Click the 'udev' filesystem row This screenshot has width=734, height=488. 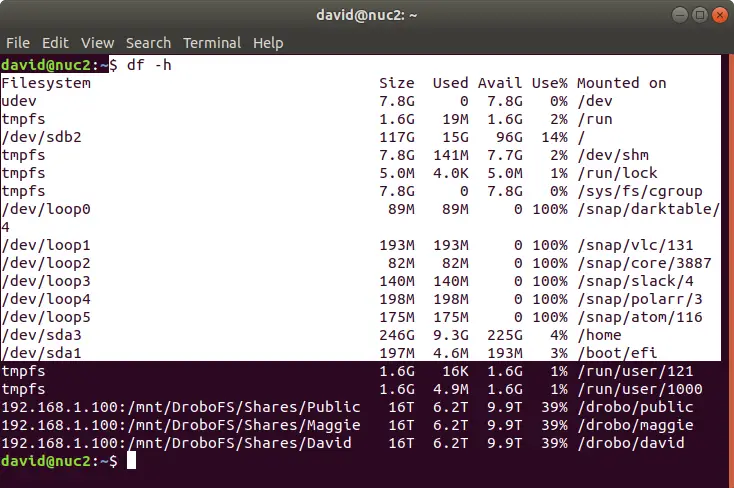pyautogui.click(x=360, y=101)
